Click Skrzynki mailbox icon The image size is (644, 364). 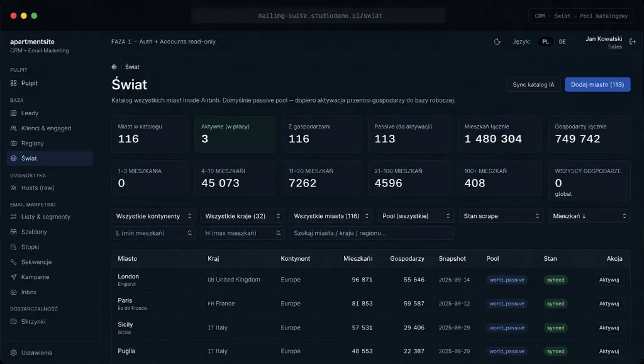click(x=14, y=322)
